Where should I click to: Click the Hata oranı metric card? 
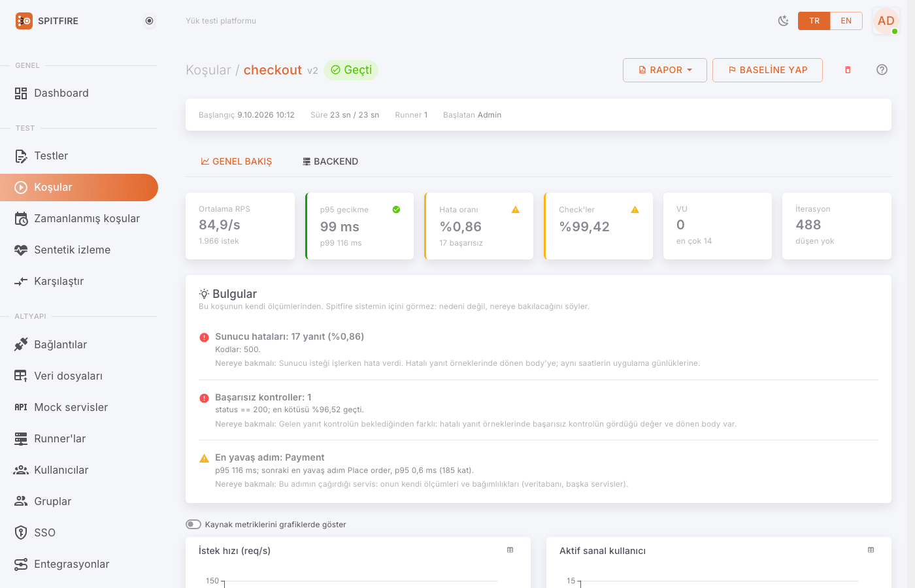[x=479, y=226]
